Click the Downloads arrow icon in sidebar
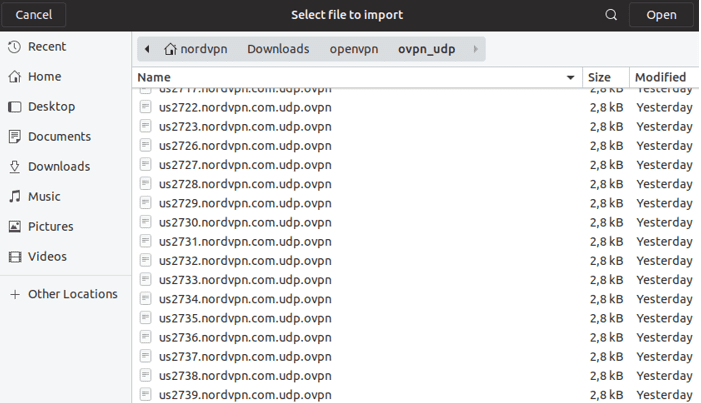The height and width of the screenshot is (403, 701). [15, 166]
